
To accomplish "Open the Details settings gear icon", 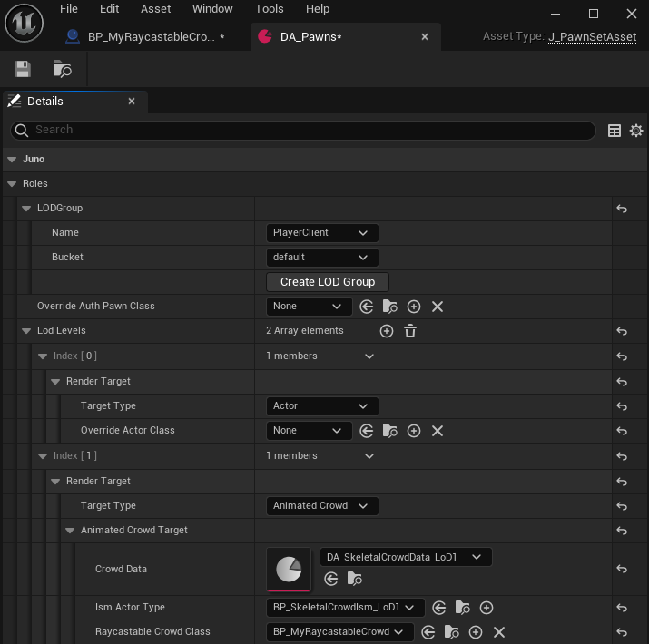I will tap(636, 131).
